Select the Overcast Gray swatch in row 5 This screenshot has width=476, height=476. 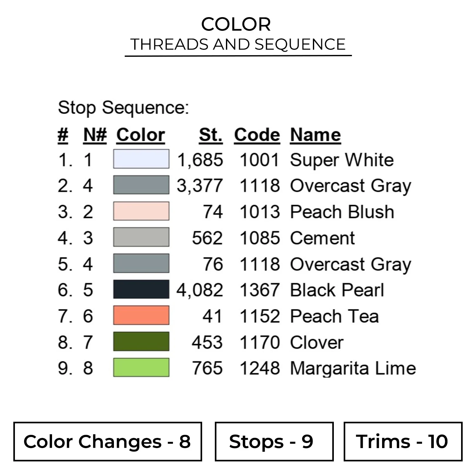pyautogui.click(x=141, y=263)
